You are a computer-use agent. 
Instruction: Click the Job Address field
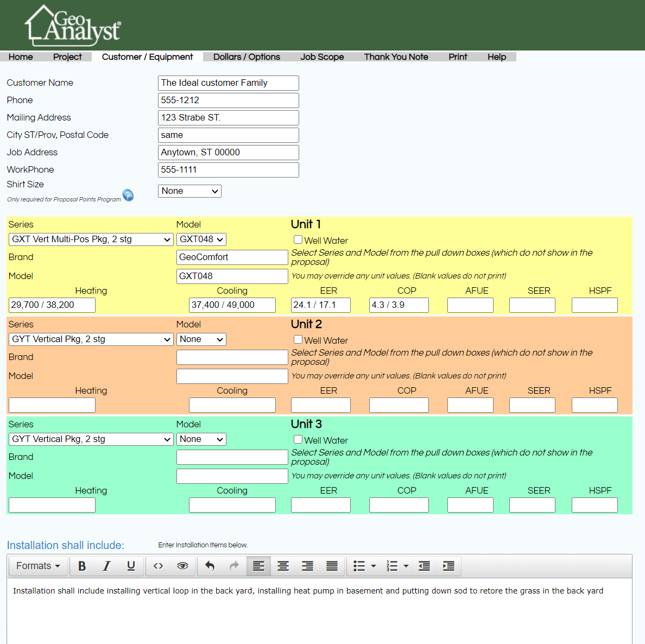(228, 153)
